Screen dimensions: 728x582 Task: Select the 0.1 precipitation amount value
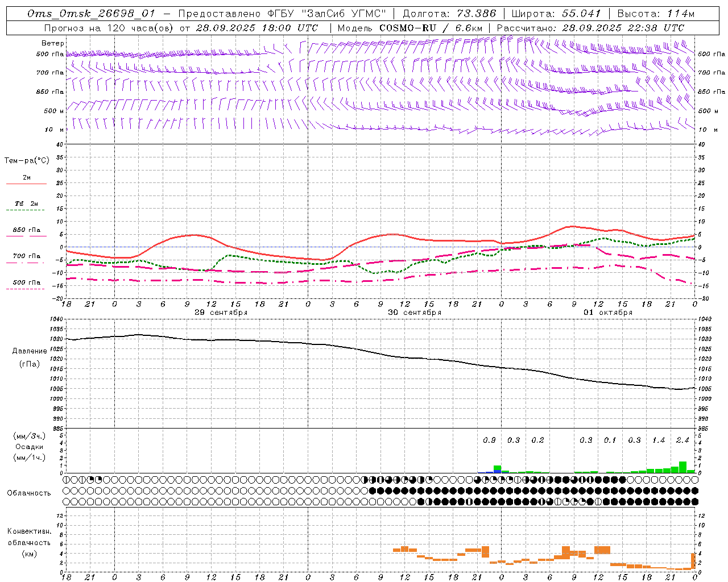tap(610, 440)
